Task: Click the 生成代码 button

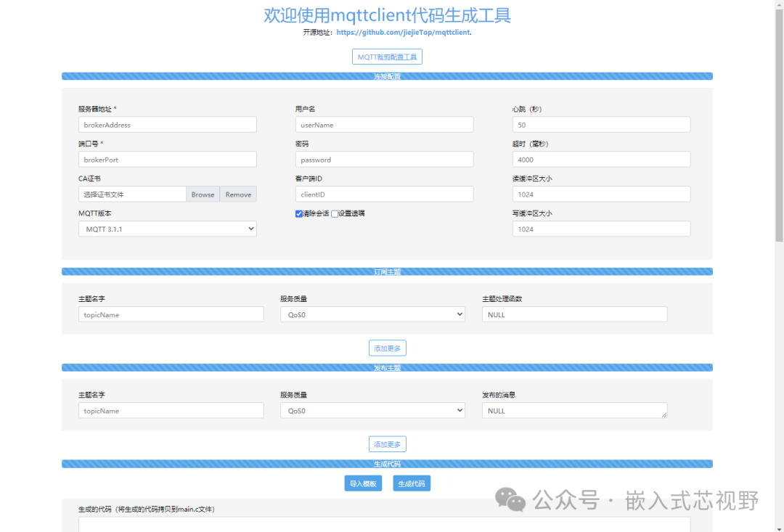Action: pyautogui.click(x=412, y=483)
